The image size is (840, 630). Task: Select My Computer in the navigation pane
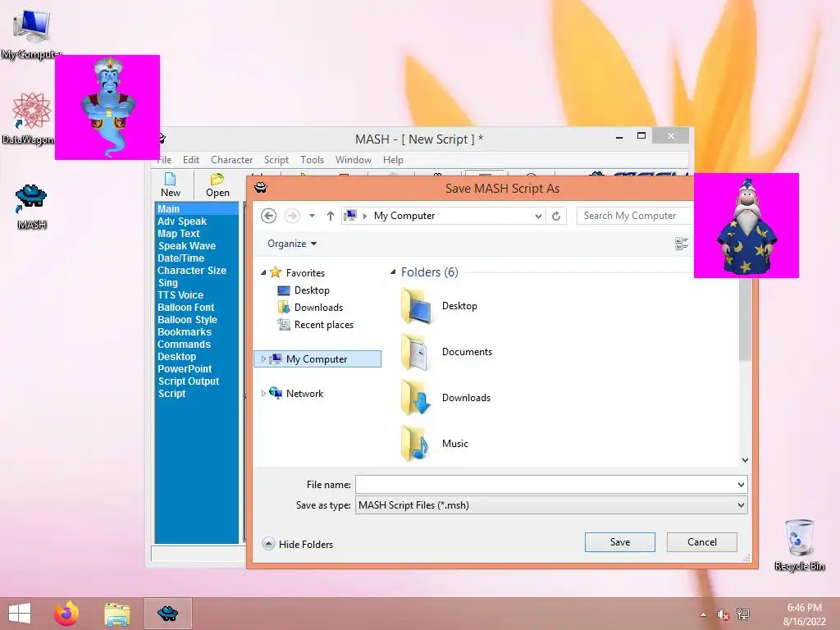coord(317,359)
